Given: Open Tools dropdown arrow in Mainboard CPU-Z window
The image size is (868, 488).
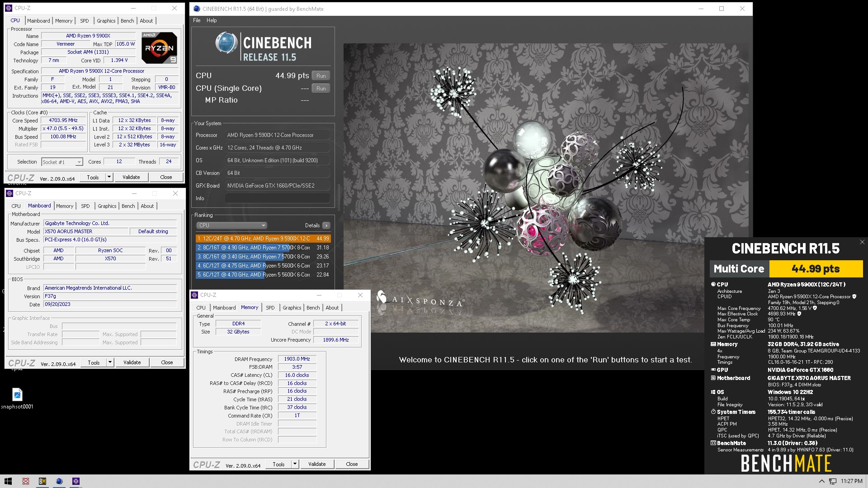Looking at the screenshot, I should (110, 362).
